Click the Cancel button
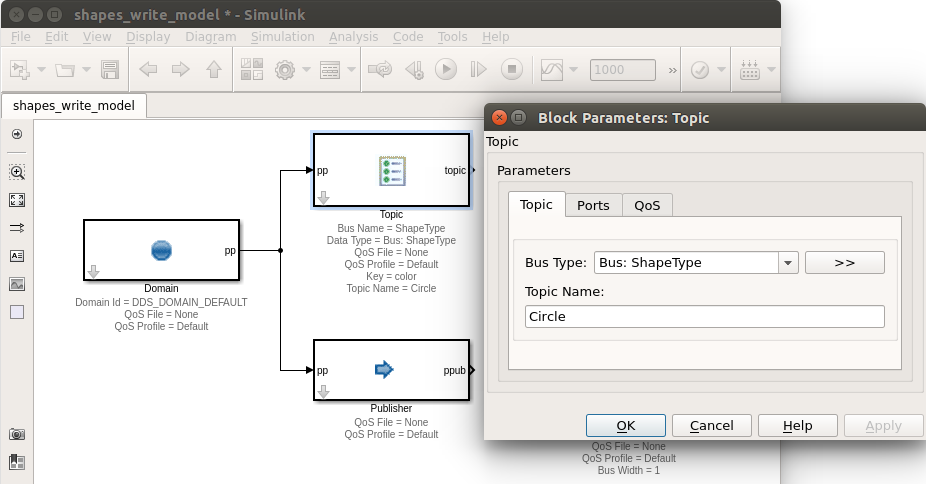 coord(712,426)
